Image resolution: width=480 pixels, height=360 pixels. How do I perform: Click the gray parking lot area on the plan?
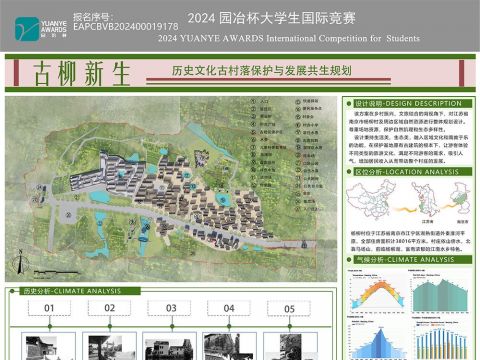click(x=69, y=215)
